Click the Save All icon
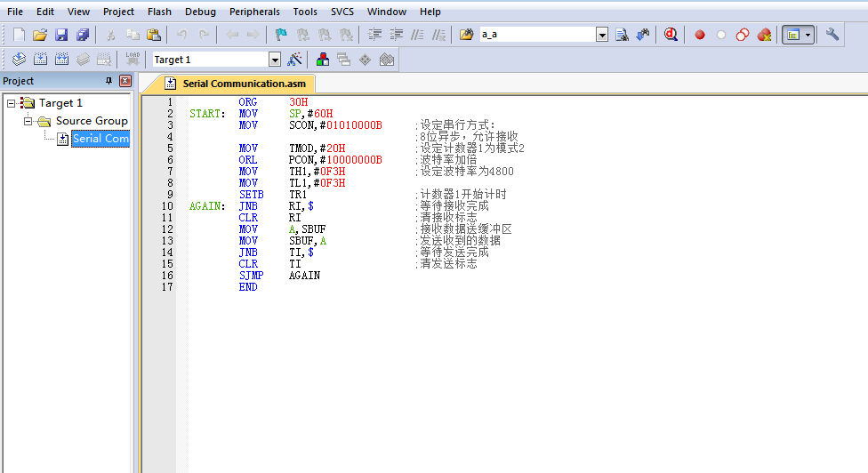Image resolution: width=868 pixels, height=473 pixels. pyautogui.click(x=83, y=35)
